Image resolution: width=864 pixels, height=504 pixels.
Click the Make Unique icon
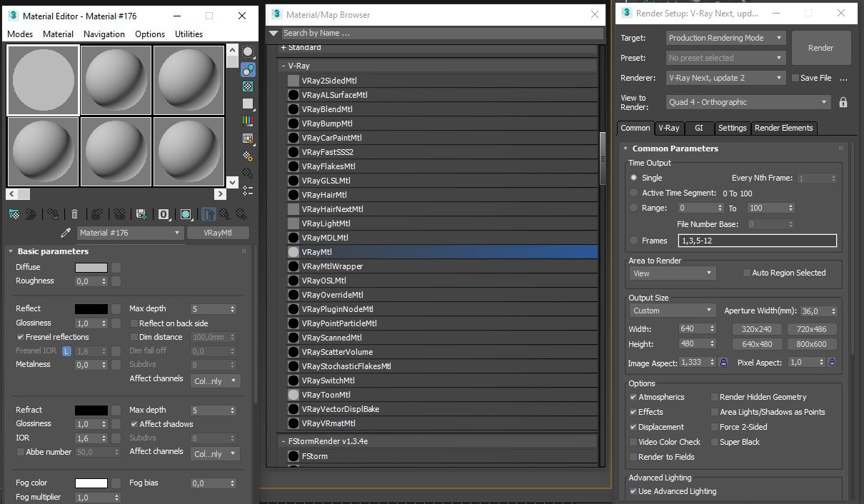pos(119,213)
